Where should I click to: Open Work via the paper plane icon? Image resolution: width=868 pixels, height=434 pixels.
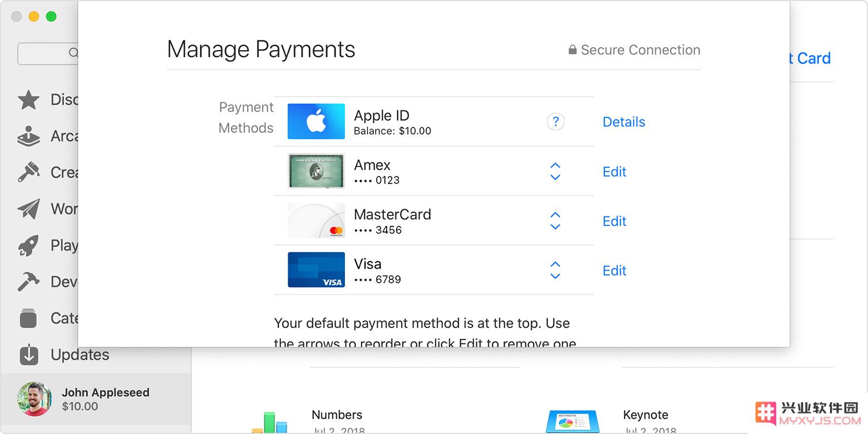point(28,209)
